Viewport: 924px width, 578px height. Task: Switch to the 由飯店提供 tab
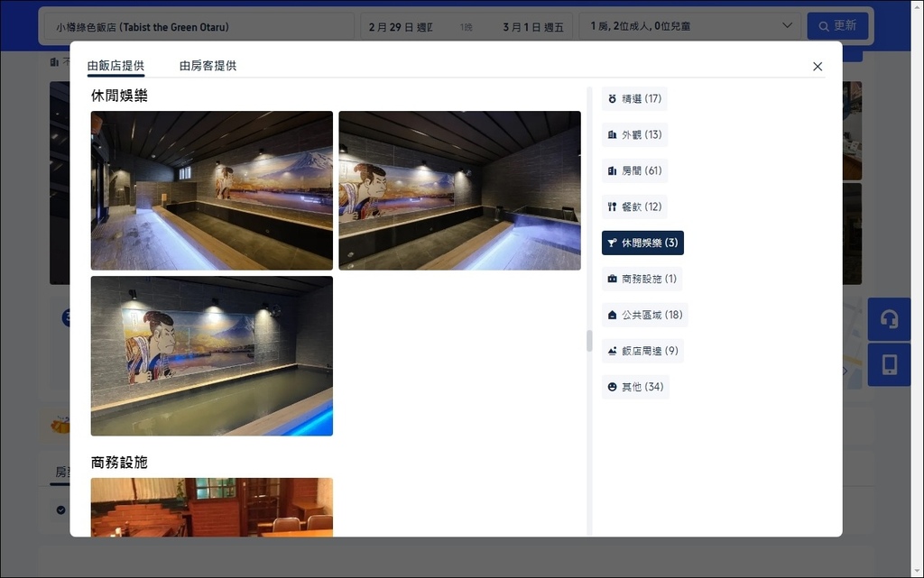click(115, 66)
